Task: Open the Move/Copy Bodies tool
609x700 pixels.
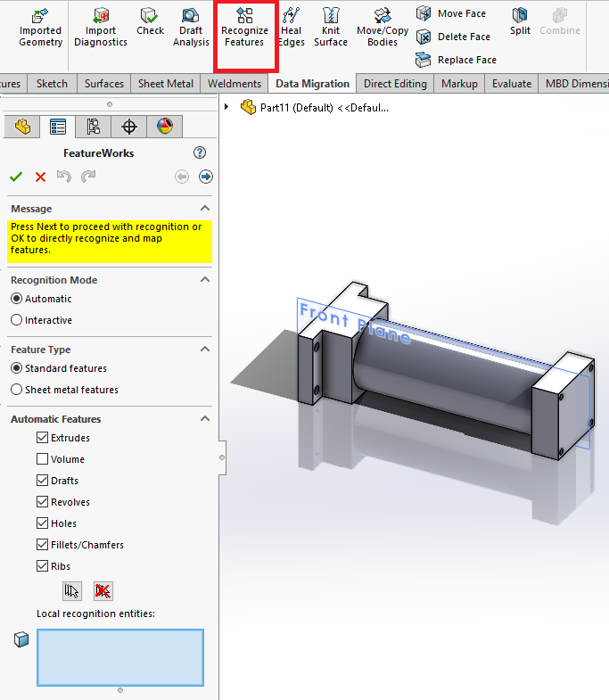Action: click(x=383, y=27)
